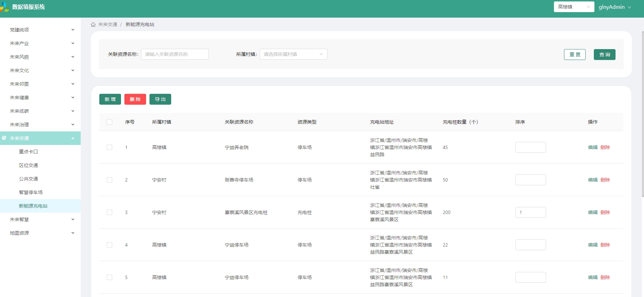Click the 关联资源名称 column header
The image size is (644, 297).
point(239,122)
